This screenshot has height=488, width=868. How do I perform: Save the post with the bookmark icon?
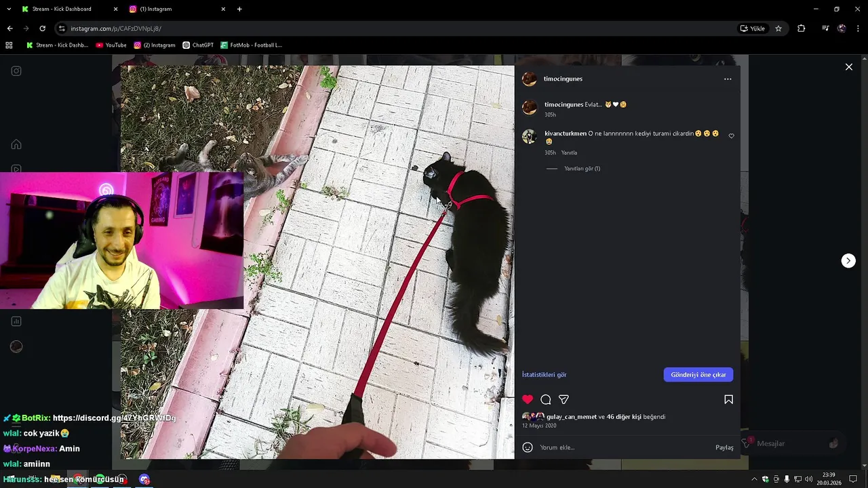728,400
